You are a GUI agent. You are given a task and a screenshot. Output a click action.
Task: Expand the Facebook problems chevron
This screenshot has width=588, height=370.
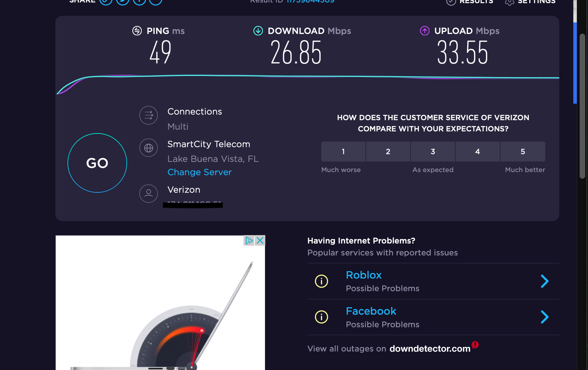[544, 317]
